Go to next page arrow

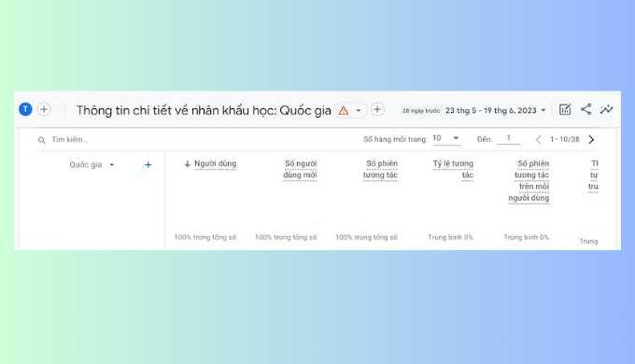pos(591,139)
